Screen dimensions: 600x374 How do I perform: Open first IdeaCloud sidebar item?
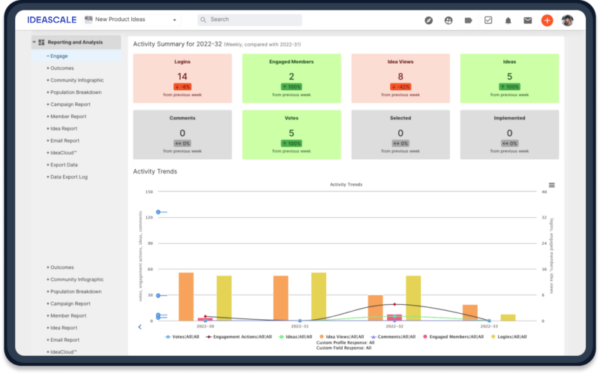coord(64,153)
